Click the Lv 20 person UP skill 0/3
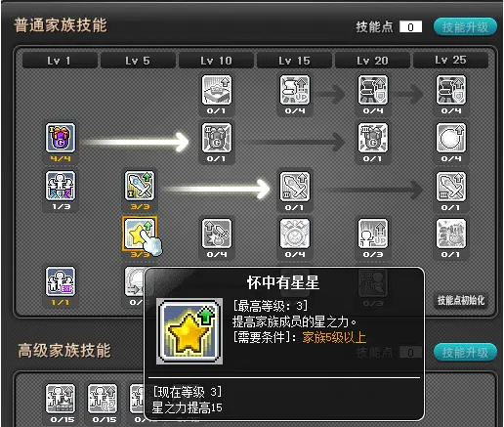This screenshot has height=427, width=504. coord(373,234)
